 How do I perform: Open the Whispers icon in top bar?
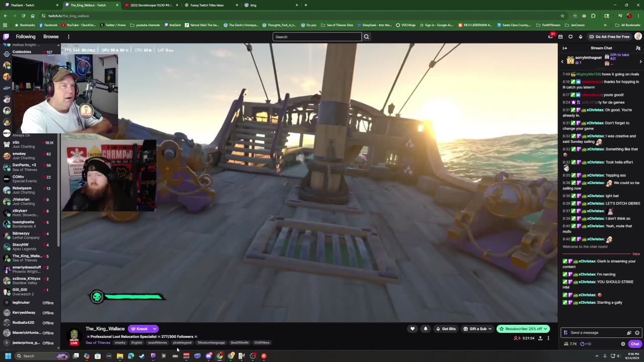point(570,37)
